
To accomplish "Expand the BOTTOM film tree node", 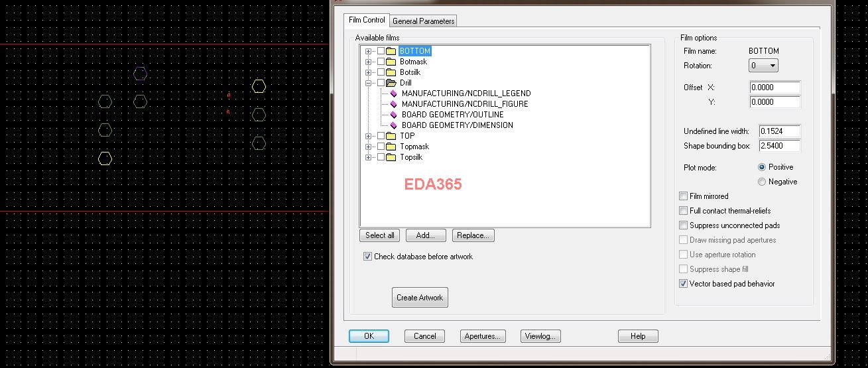I will pos(369,51).
